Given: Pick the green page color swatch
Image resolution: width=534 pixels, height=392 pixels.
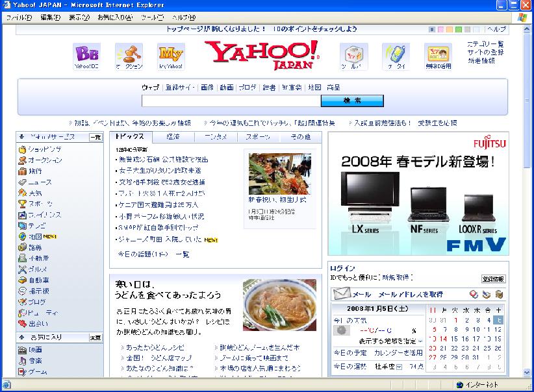Looking at the screenshot, I should point(459,30).
